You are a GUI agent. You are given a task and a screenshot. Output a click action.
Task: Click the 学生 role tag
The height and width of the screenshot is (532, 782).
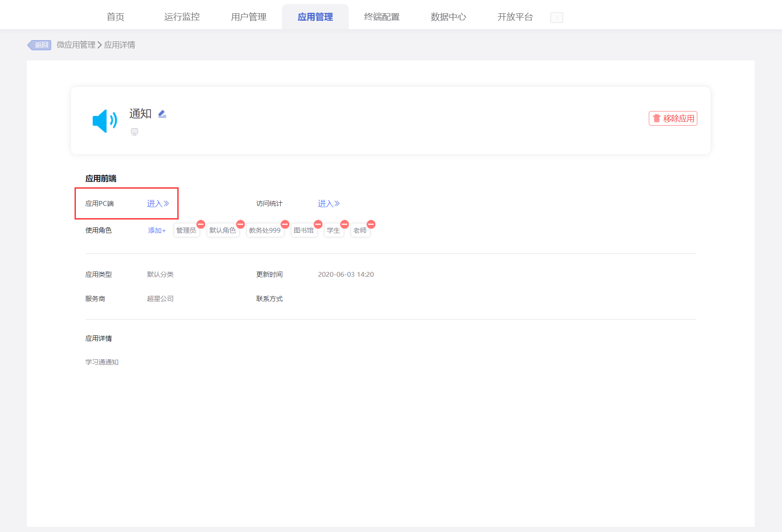[x=333, y=231]
